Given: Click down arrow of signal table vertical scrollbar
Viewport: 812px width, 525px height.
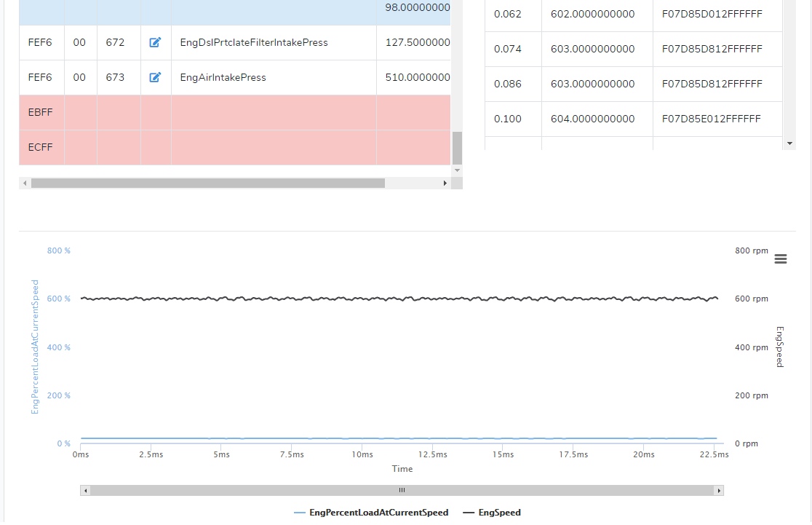Looking at the screenshot, I should [457, 170].
